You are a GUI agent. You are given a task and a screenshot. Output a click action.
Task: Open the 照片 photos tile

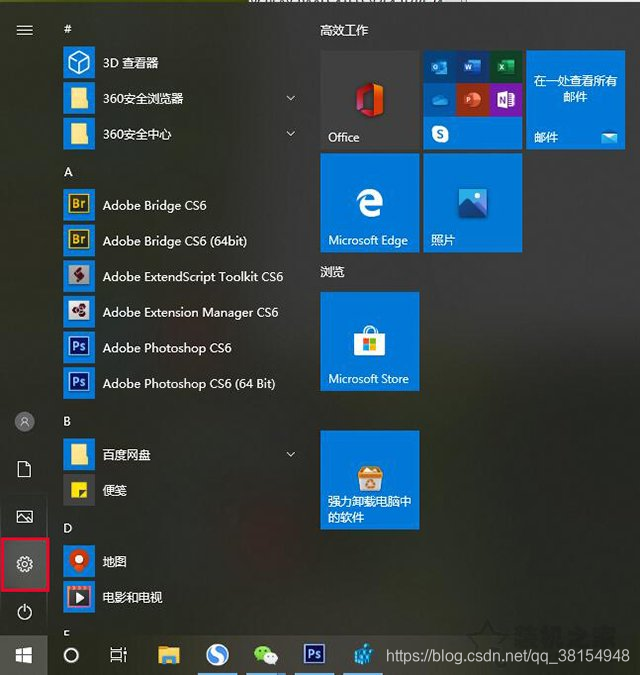click(473, 203)
